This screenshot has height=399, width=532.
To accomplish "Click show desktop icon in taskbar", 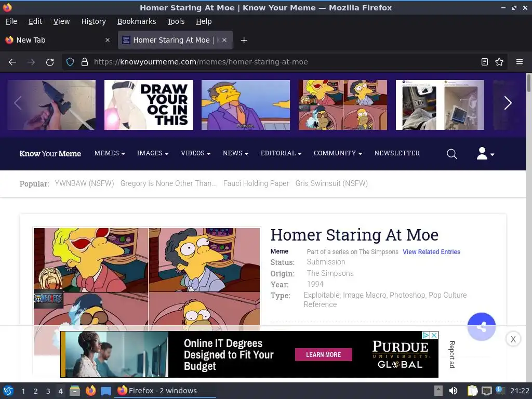I will [x=106, y=391].
